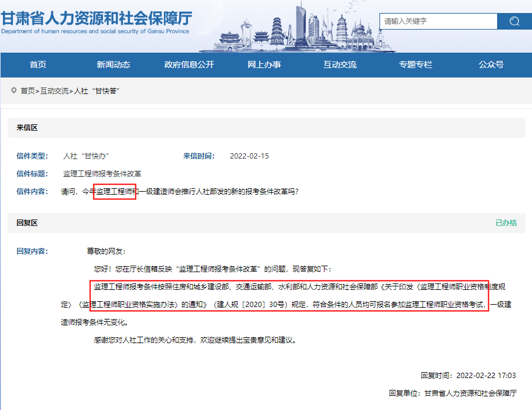Click the 互动交流 breadcrumb link
Viewport: 532px width, 410px height.
pyautogui.click(x=54, y=91)
